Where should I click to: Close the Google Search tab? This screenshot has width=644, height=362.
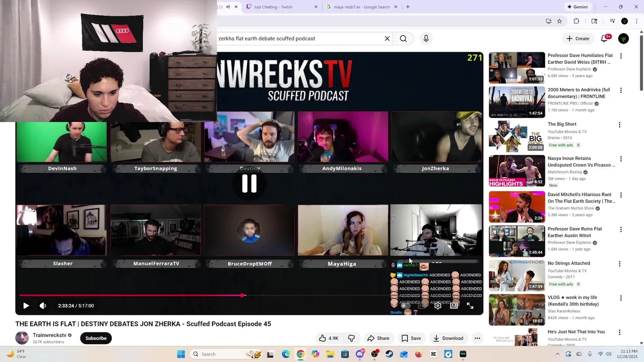click(395, 7)
